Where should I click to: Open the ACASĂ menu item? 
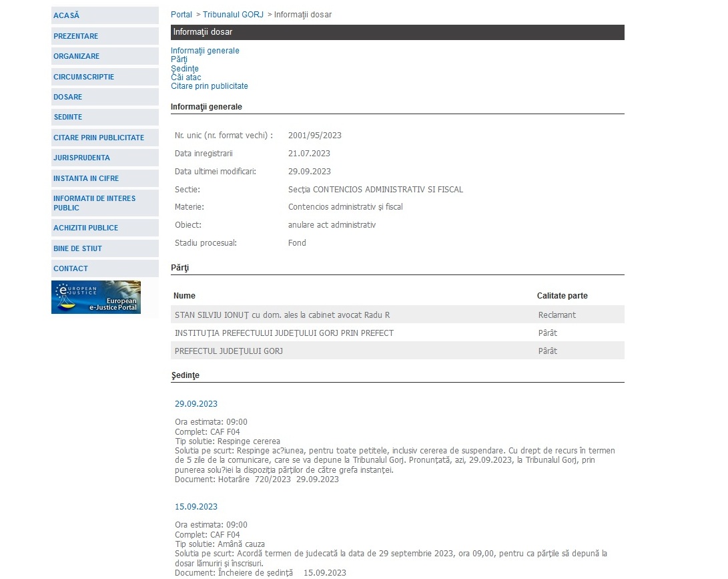67,15
